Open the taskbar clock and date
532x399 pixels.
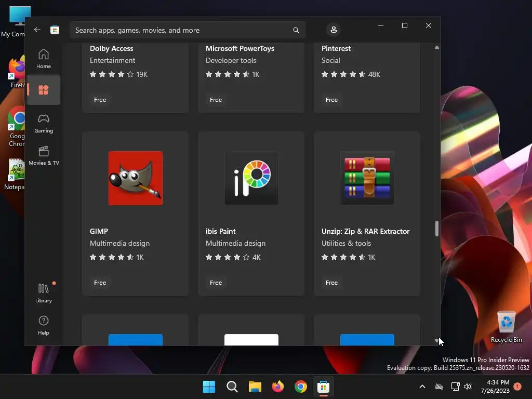495,387
